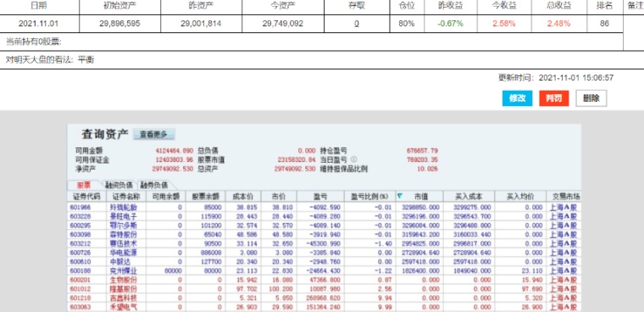
Task: Switch to the 融资负债 tab
Action: (x=119, y=185)
